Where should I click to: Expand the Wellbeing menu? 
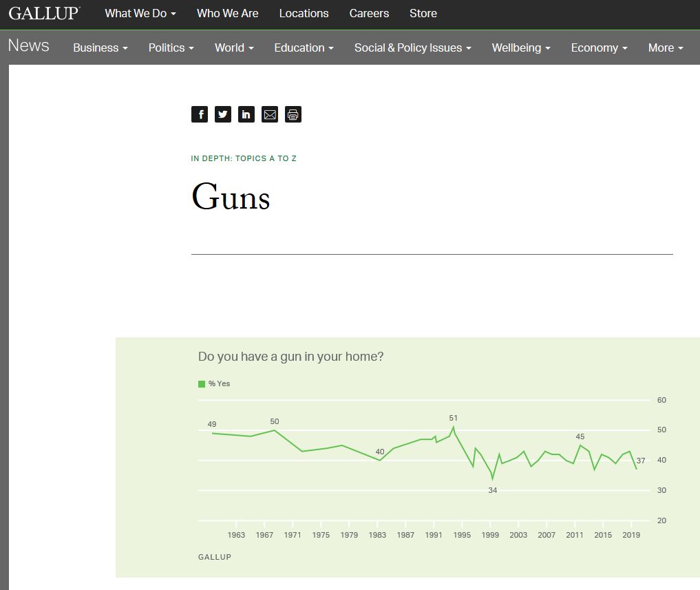(x=521, y=48)
